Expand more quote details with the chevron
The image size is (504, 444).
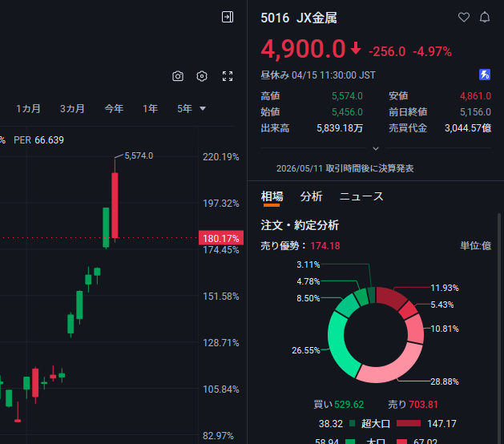[376, 148]
